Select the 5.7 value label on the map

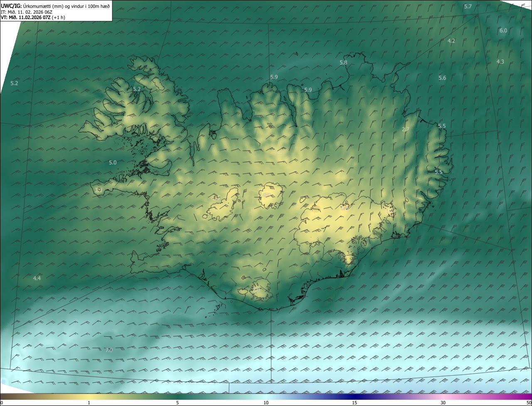click(468, 6)
